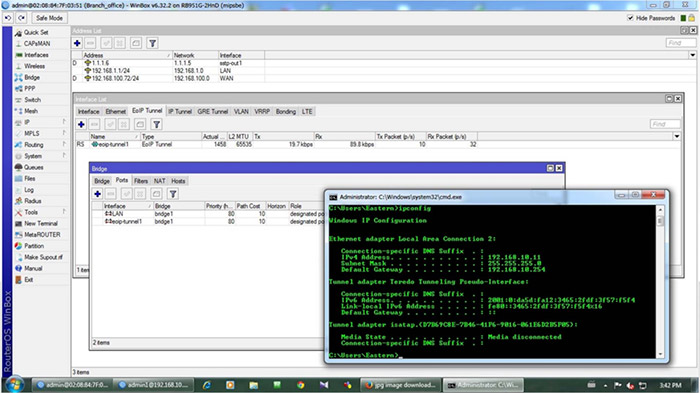Image resolution: width=700 pixels, height=393 pixels.
Task: Expand the IP submenu
Action: point(27,122)
